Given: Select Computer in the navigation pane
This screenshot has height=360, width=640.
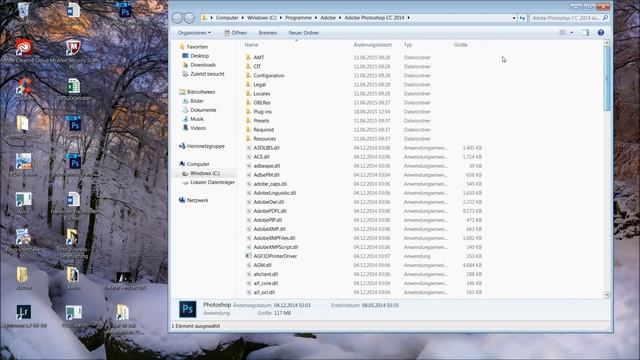Looking at the screenshot, I should (x=198, y=164).
